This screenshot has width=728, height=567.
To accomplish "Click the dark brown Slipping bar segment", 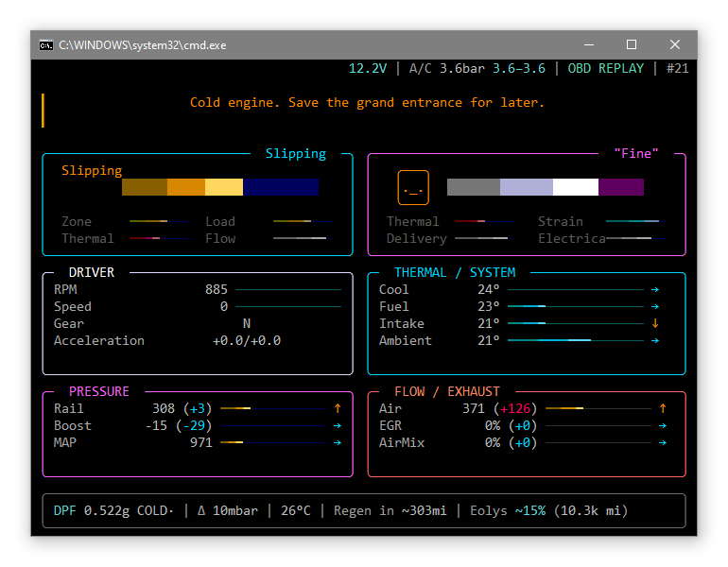I will click(145, 187).
